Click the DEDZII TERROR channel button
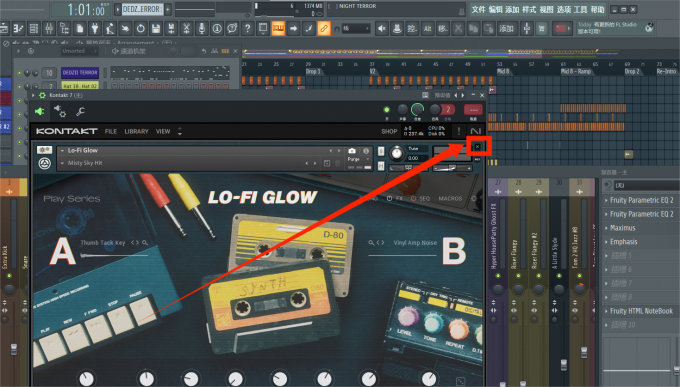 80,73
